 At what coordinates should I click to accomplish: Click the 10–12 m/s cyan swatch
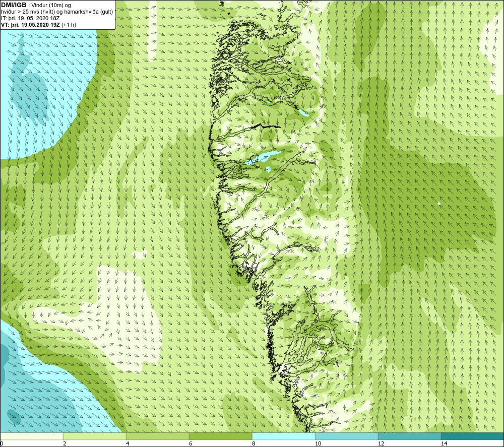347,436
